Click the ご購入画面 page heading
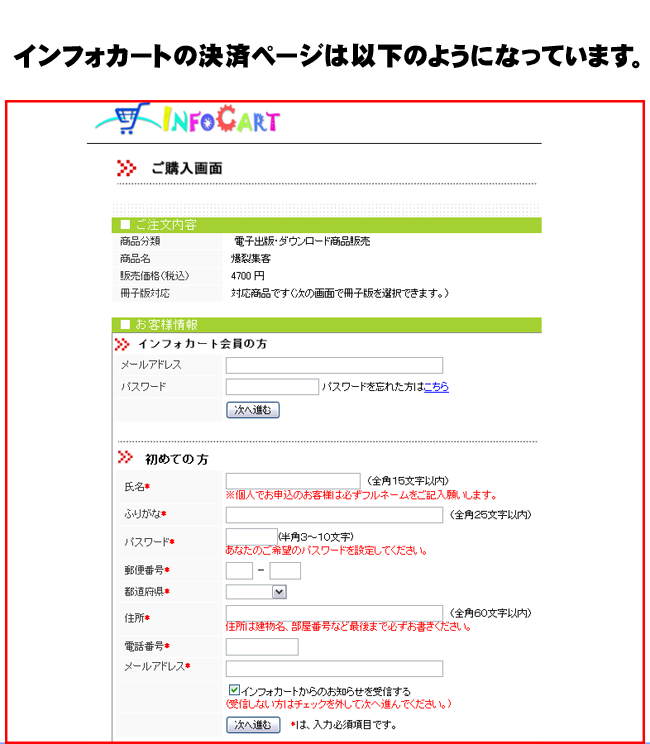The image size is (650, 744). coord(187,168)
